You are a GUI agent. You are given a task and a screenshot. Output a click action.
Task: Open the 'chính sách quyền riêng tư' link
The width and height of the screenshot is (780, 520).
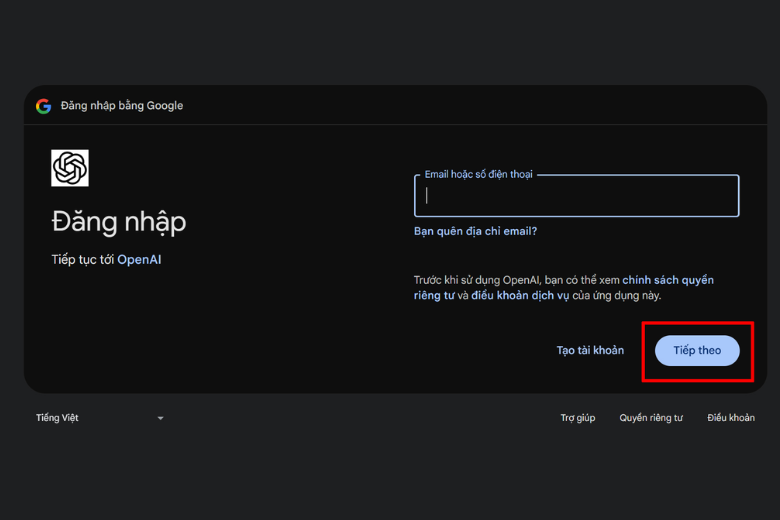tap(668, 280)
